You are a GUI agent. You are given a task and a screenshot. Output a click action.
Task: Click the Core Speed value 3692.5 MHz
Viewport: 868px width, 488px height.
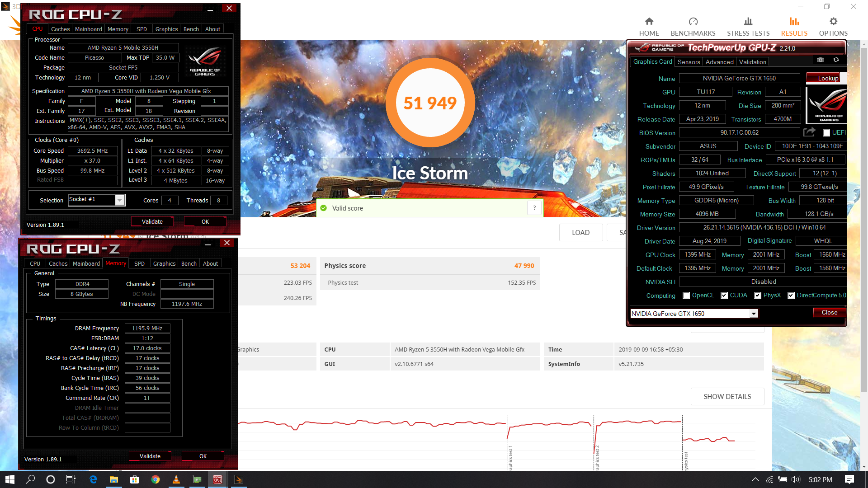pyautogui.click(x=92, y=150)
